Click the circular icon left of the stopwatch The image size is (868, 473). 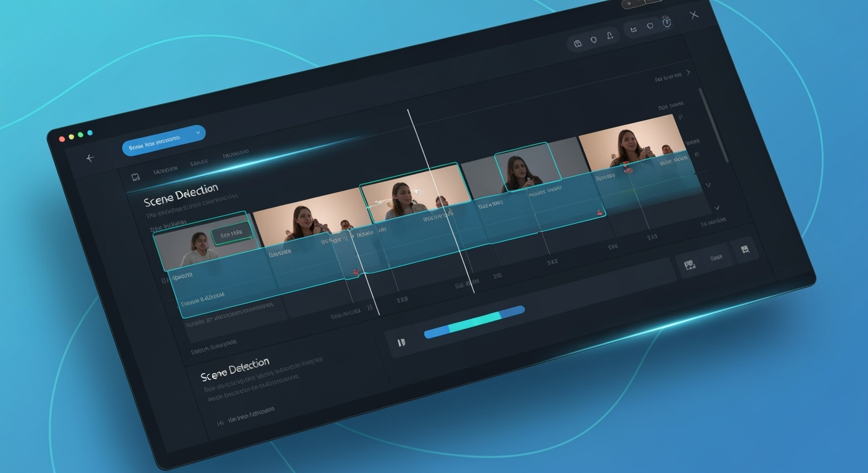point(650,26)
